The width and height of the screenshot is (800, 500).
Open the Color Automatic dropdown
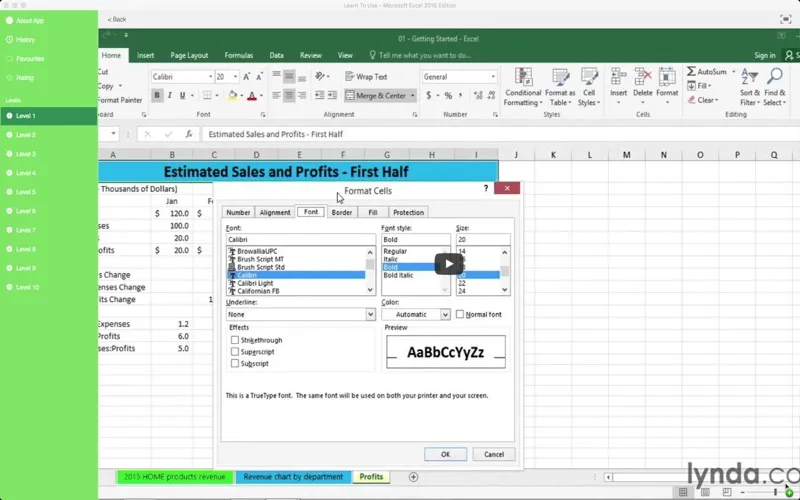445,314
